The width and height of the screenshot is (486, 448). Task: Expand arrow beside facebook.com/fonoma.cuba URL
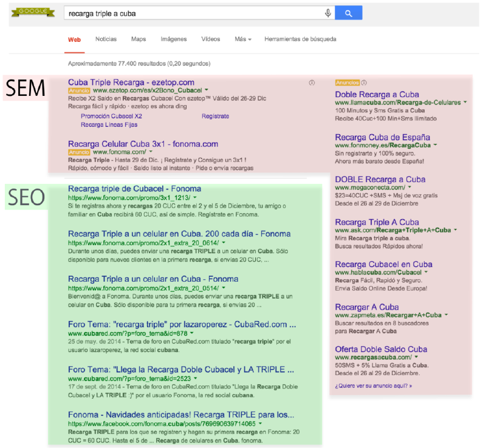(x=261, y=423)
